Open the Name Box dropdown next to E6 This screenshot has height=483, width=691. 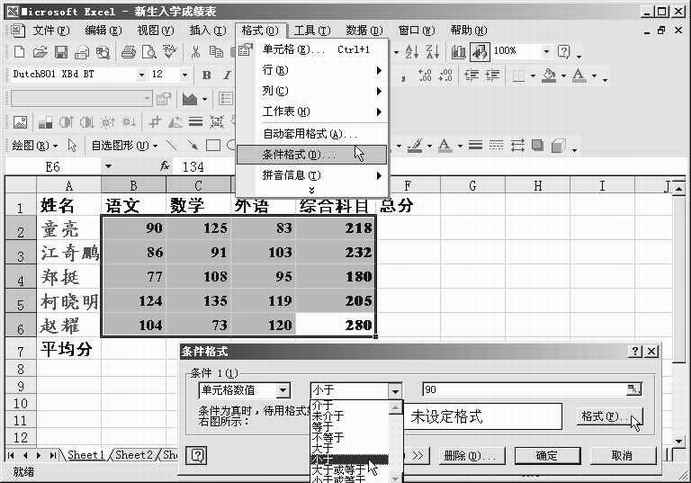point(108,167)
